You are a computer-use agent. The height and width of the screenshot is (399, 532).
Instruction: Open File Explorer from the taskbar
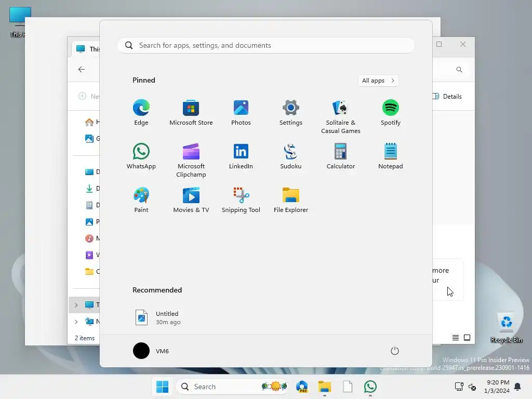(324, 387)
